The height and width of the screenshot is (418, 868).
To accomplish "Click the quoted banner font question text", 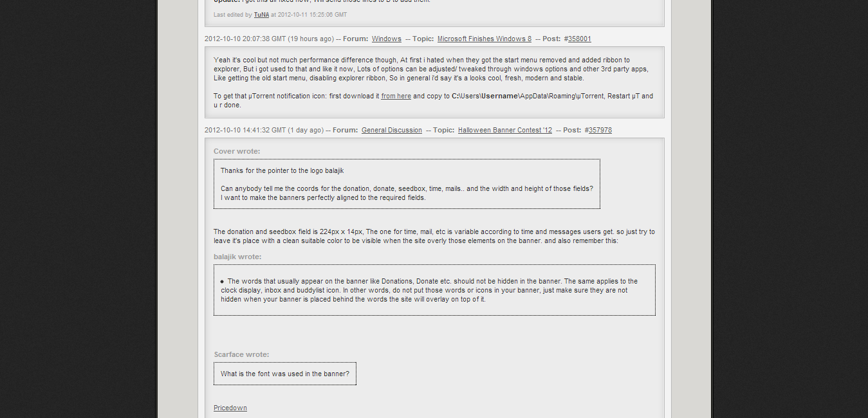I will click(x=285, y=374).
